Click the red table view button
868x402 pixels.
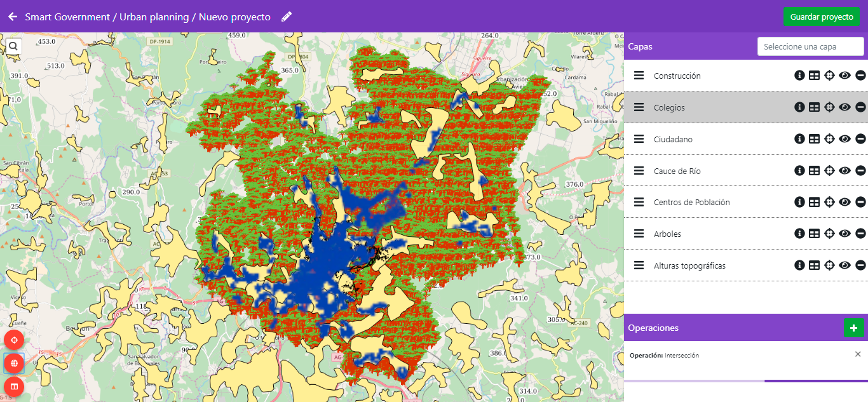click(14, 386)
